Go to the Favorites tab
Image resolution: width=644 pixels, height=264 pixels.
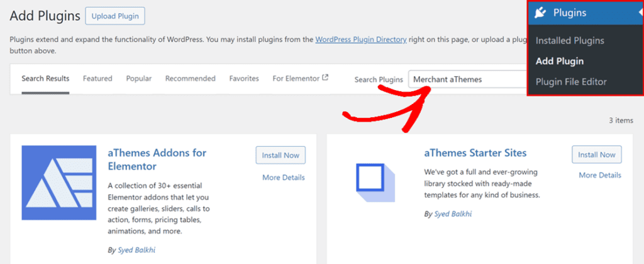point(244,79)
